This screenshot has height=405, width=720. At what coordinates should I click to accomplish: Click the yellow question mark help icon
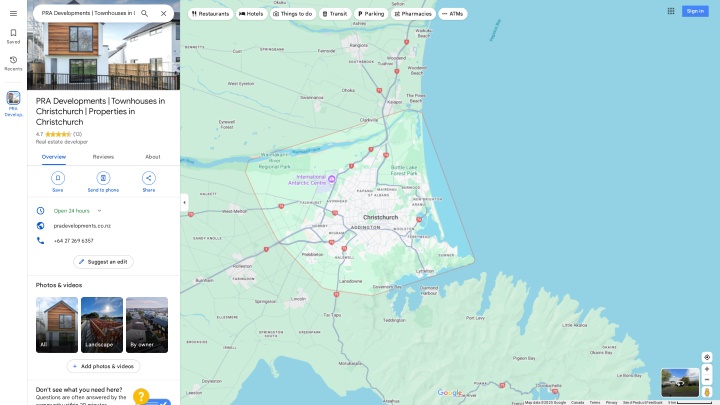[141, 396]
